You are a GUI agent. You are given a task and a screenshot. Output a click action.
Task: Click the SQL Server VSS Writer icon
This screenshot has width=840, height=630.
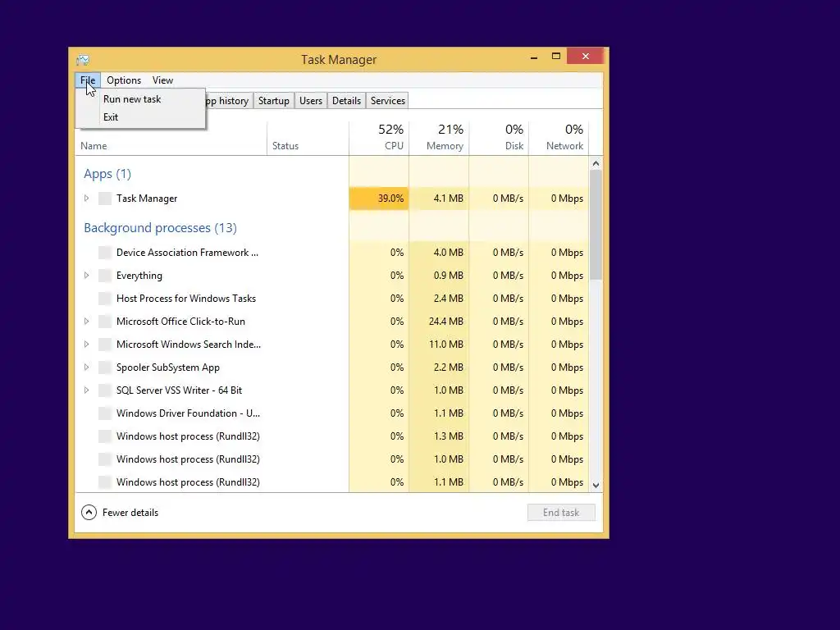coord(105,390)
